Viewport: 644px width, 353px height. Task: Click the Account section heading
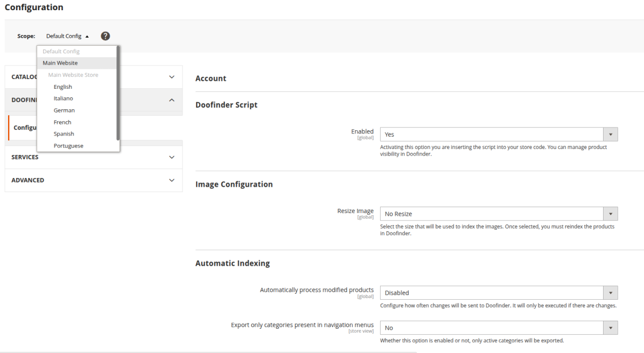[211, 79]
